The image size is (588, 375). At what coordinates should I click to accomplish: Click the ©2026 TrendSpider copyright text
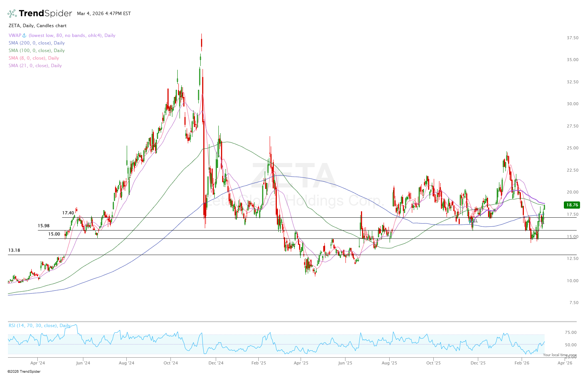click(24, 372)
